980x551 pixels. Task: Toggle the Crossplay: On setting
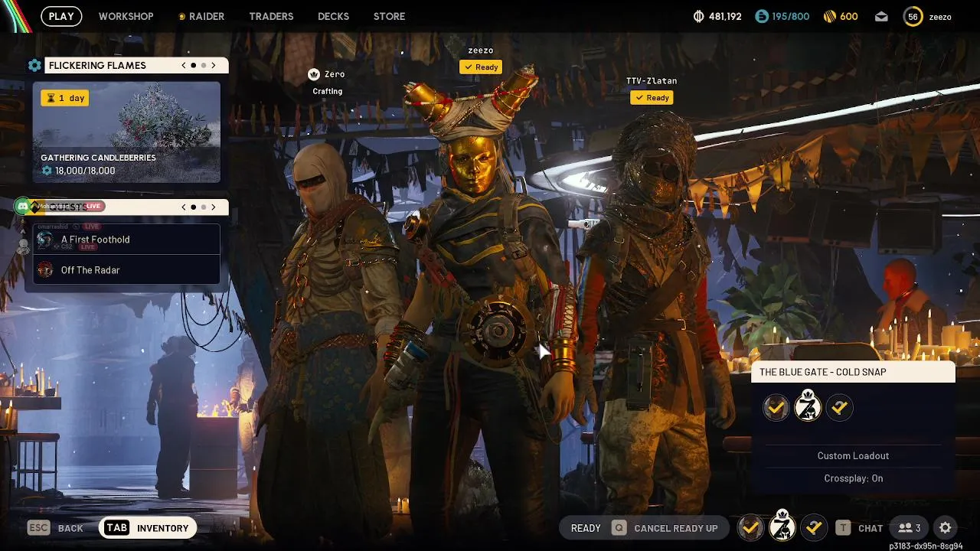pyautogui.click(x=853, y=478)
